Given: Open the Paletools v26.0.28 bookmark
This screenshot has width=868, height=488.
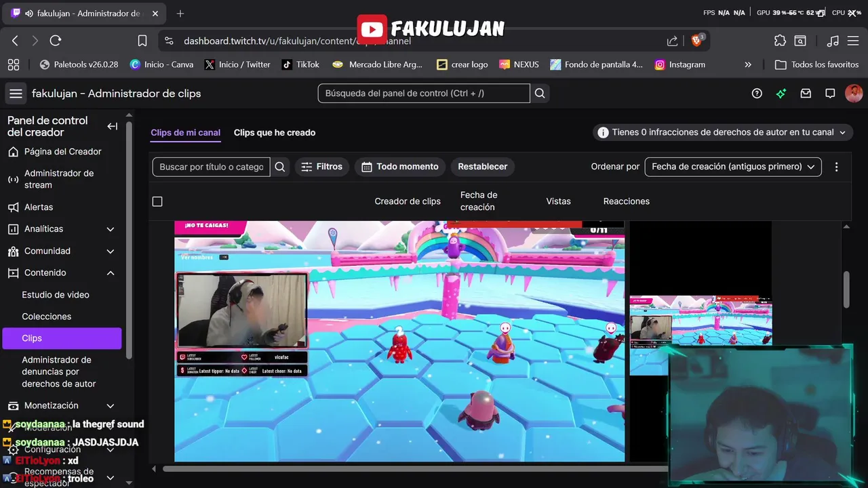Looking at the screenshot, I should 79,64.
